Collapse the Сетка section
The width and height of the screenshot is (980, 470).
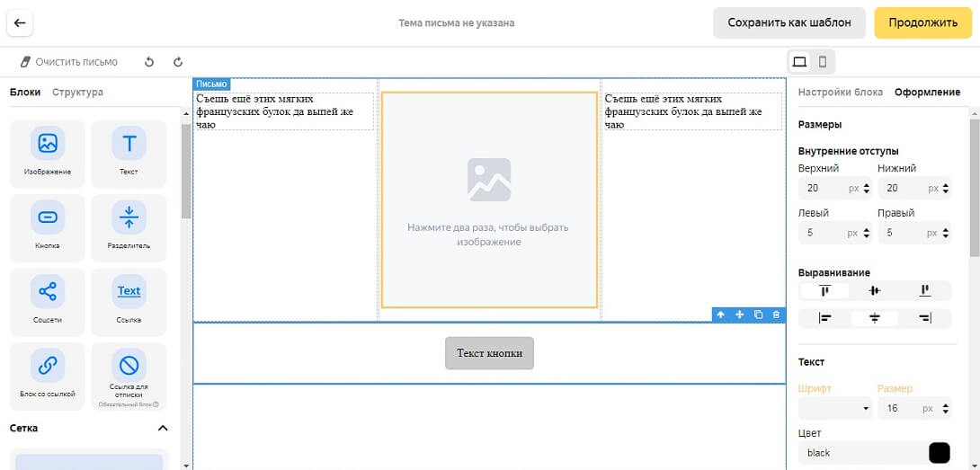(x=163, y=429)
